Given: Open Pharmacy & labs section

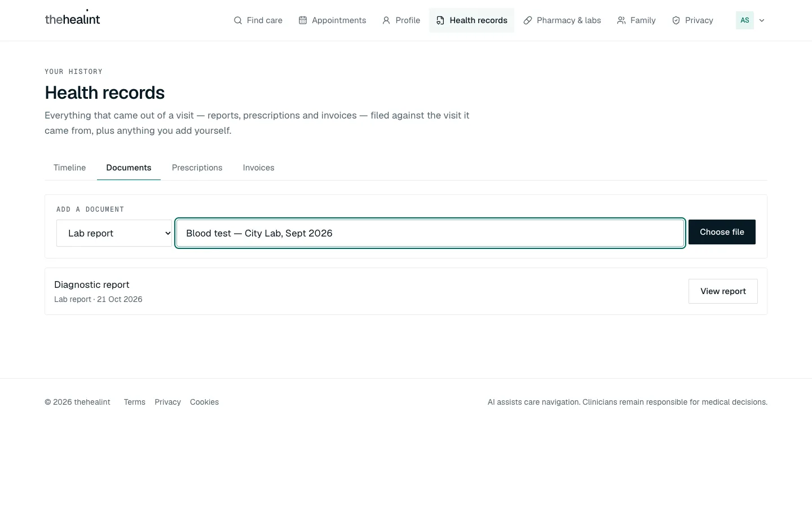Looking at the screenshot, I should coord(562,20).
